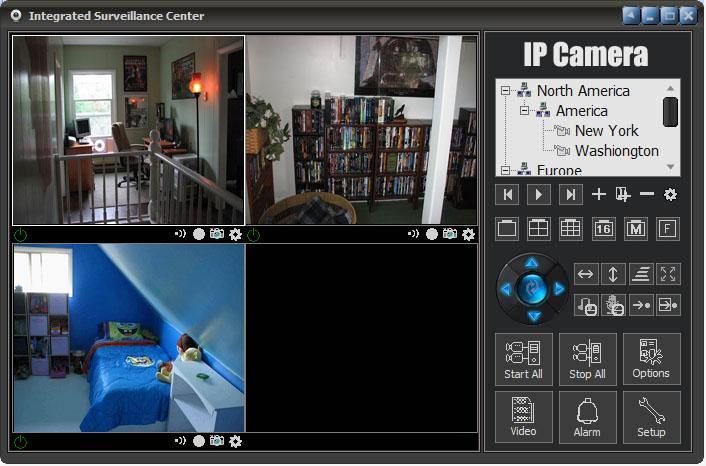Viewport: 706px width, 466px height.
Task: Take snapshot of the bookshelf camera
Action: [450, 234]
